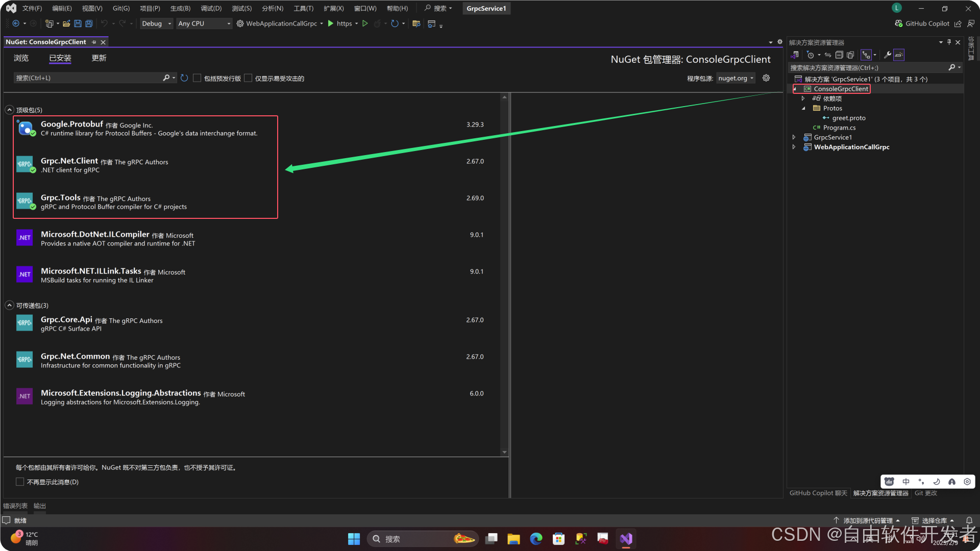Image resolution: width=980 pixels, height=551 pixels.
Task: Open greet.proto in Solution Explorer
Action: (848, 118)
